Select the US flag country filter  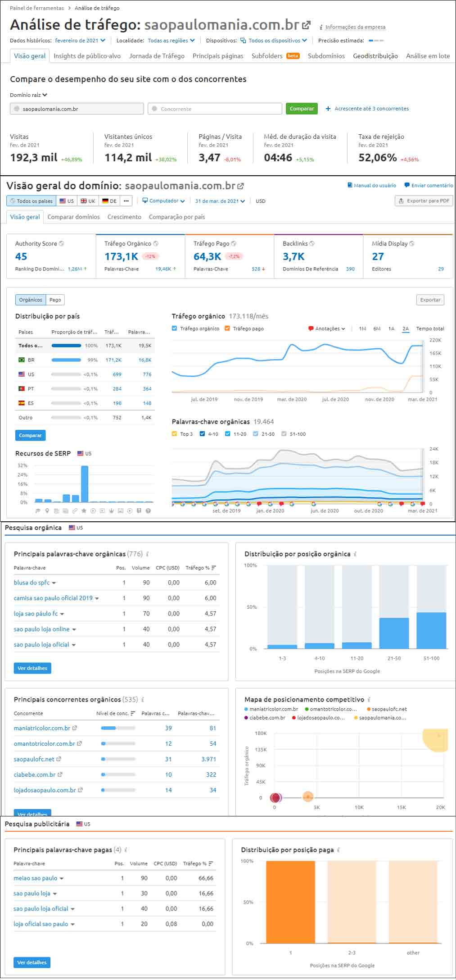(x=67, y=201)
